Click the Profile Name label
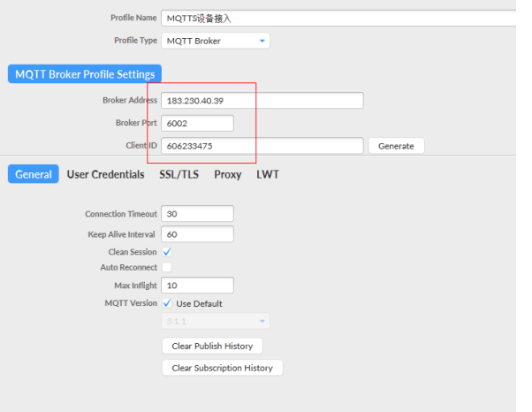Image resolution: width=532 pixels, height=412 pixels. tap(133, 18)
